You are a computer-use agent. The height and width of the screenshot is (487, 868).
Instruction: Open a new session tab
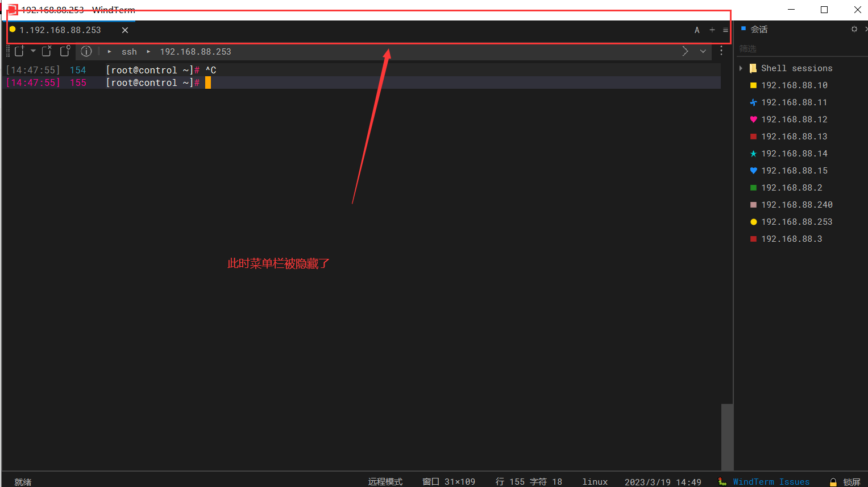(19, 51)
